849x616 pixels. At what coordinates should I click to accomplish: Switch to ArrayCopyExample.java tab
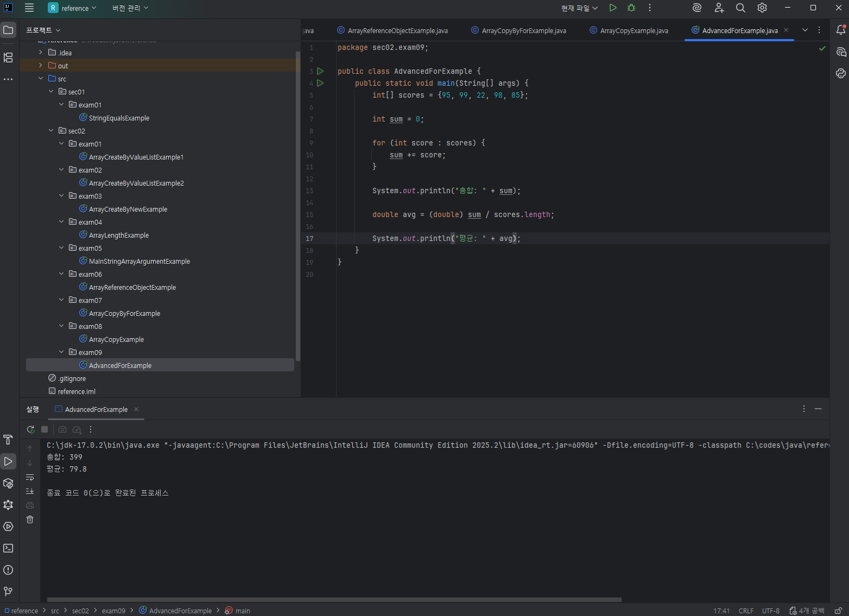coord(633,31)
